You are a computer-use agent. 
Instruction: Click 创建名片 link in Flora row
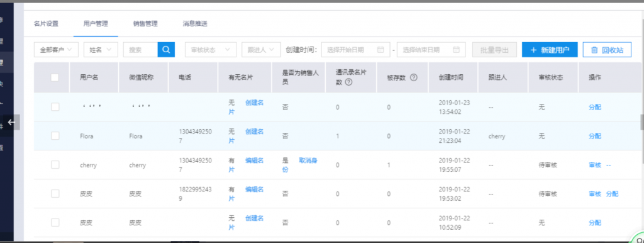pyautogui.click(x=254, y=132)
